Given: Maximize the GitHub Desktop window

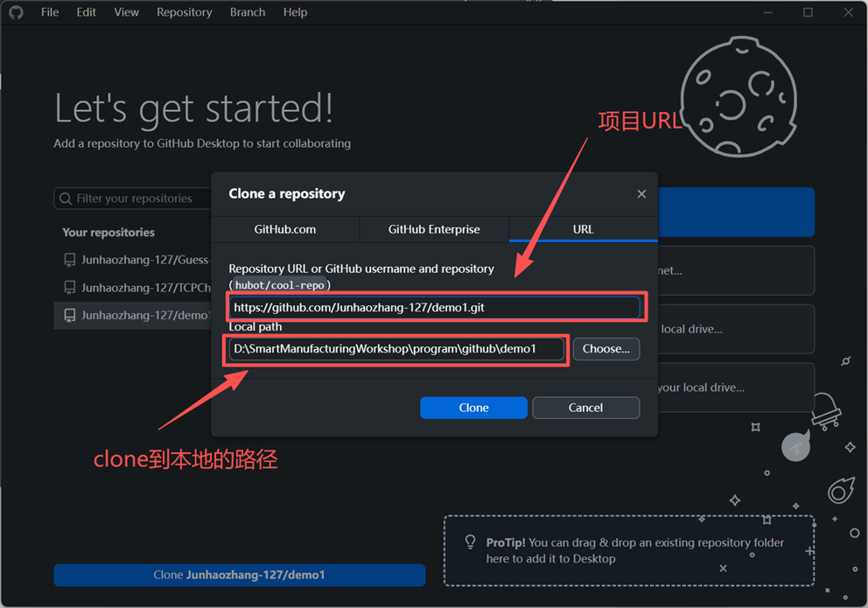Looking at the screenshot, I should pos(808,12).
